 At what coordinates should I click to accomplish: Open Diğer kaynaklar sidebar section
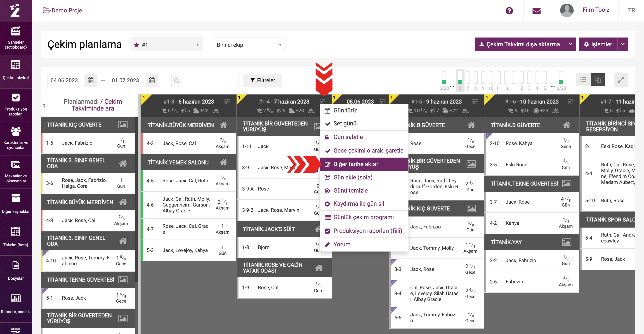point(16,205)
